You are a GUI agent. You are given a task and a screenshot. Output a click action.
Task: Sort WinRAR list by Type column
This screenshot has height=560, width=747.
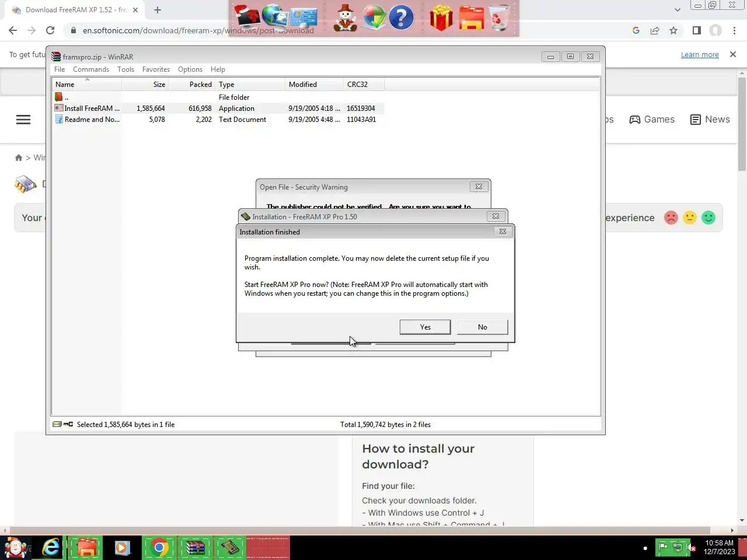click(x=250, y=85)
